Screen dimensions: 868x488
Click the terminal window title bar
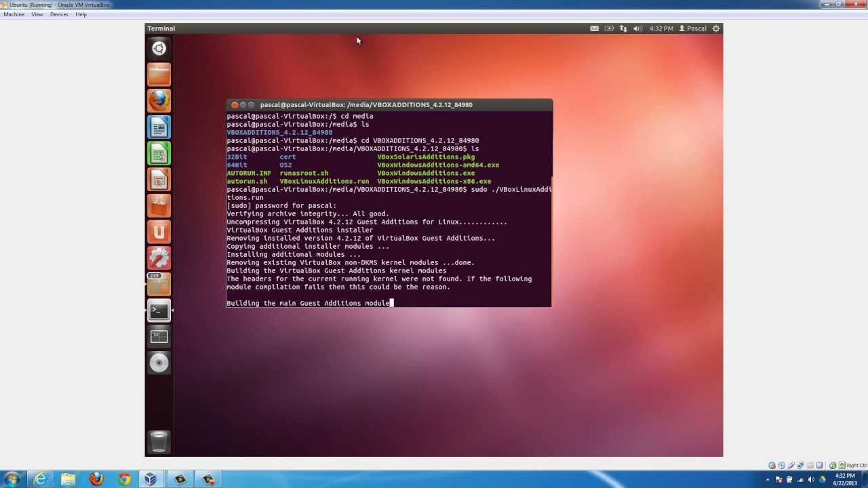click(390, 104)
